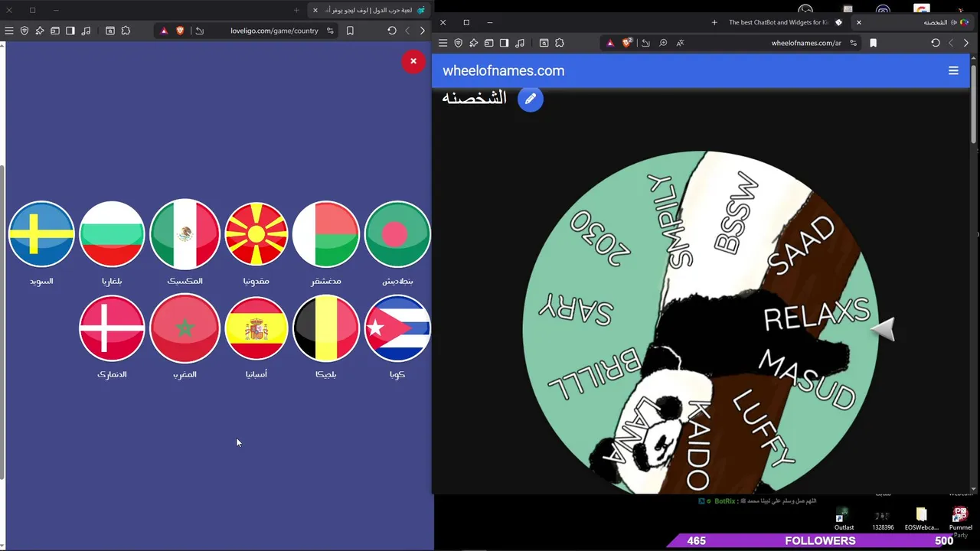Select the Cuba flag
This screenshot has width=980, height=551.
tap(397, 328)
